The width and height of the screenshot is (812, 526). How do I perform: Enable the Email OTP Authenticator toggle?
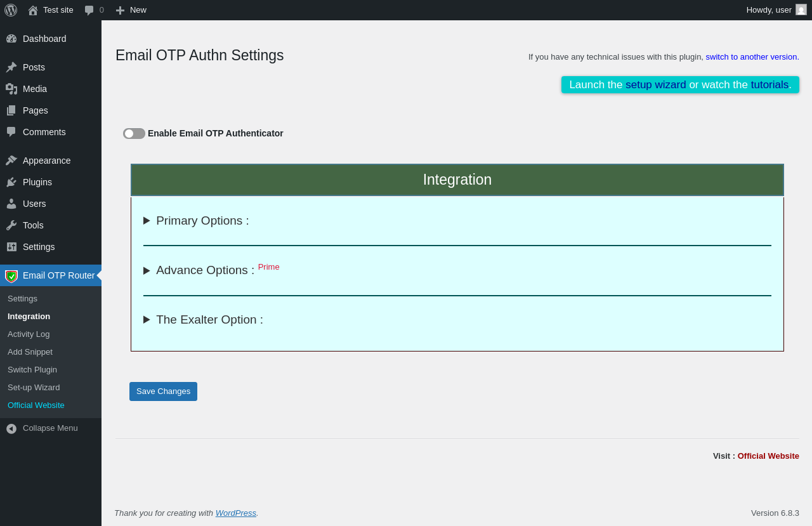point(134,133)
